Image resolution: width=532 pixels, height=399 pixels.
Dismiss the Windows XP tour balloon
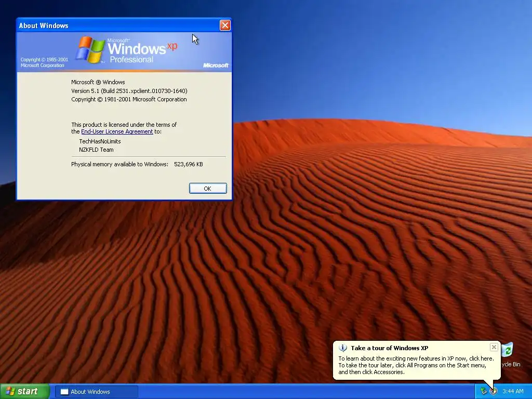coord(494,347)
